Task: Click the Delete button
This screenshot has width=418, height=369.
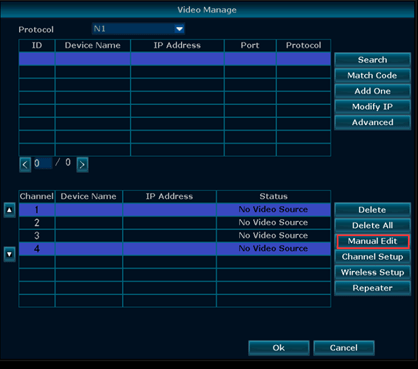Action: (x=372, y=210)
